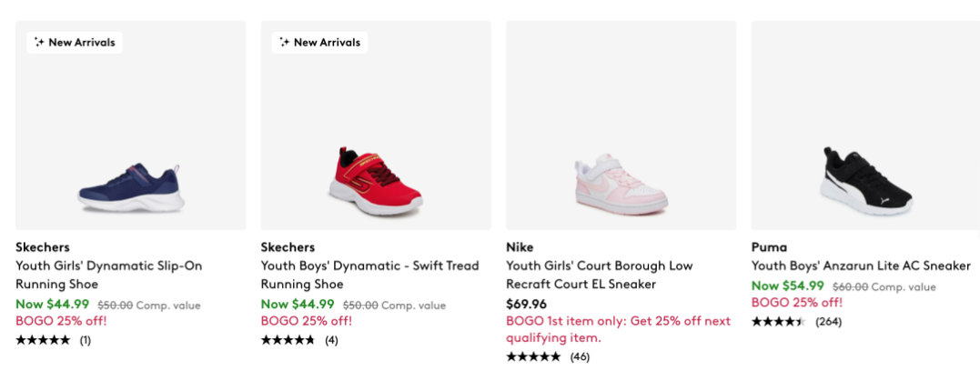Click Puma sneaker's 264 reviews rating
This screenshot has width=980, height=381.
[x=778, y=322]
